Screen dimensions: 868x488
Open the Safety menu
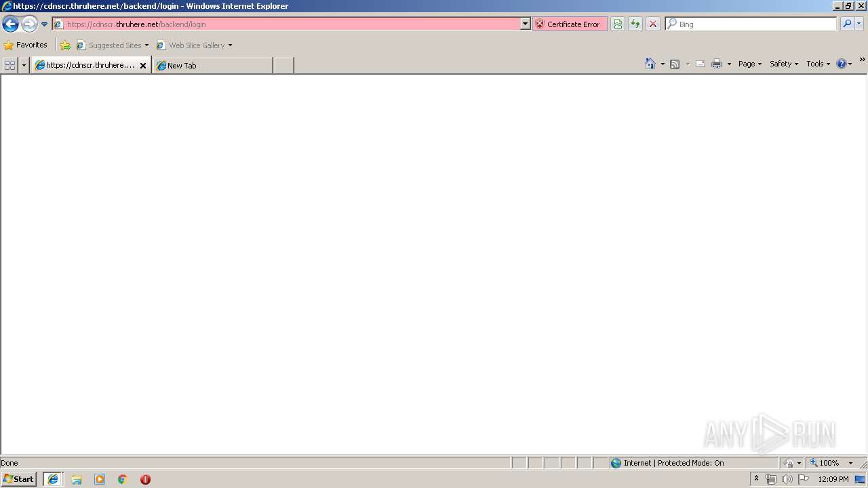[784, 64]
